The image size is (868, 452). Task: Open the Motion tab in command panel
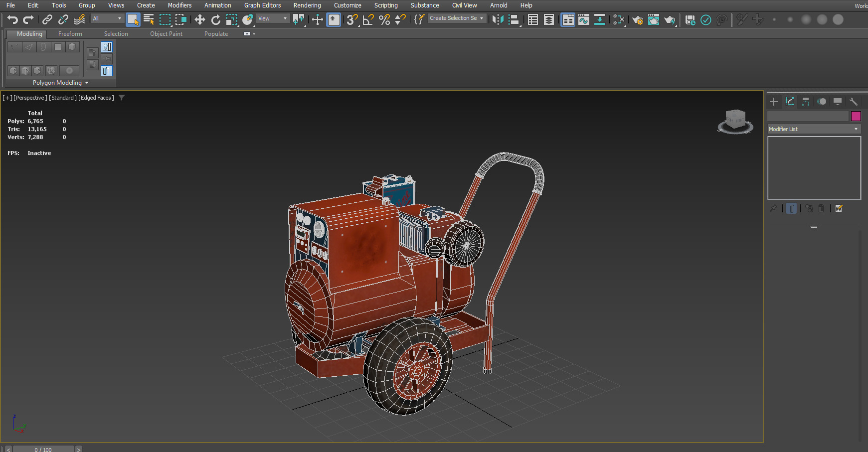click(822, 102)
